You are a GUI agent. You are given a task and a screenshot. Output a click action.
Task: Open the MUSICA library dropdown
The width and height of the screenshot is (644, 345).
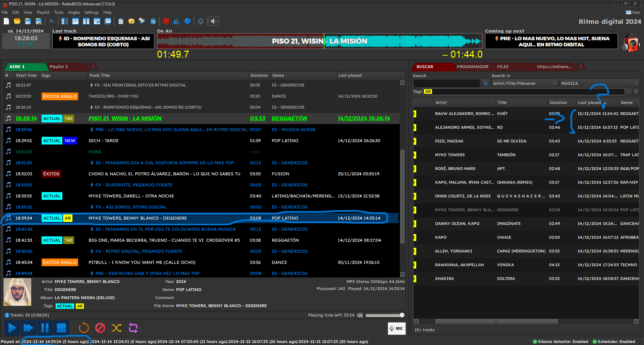599,83
